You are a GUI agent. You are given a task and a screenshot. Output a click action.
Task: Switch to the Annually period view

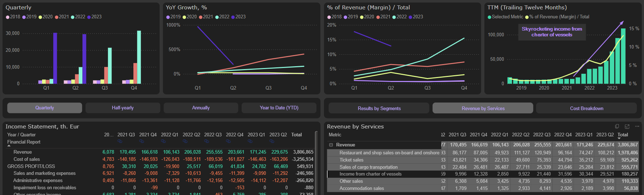coord(201,108)
